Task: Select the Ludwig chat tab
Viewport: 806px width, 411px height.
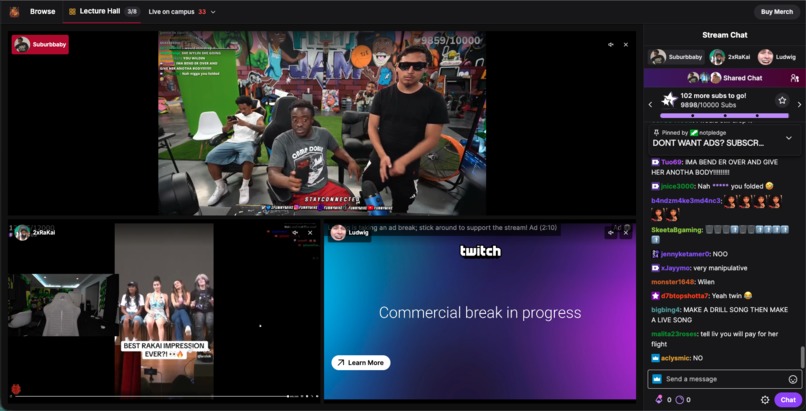Action: (x=776, y=57)
